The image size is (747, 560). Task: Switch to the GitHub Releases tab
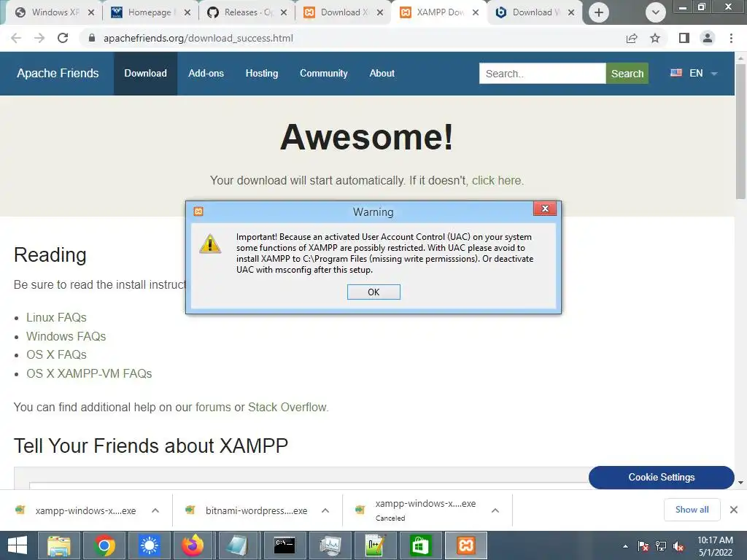coord(247,12)
